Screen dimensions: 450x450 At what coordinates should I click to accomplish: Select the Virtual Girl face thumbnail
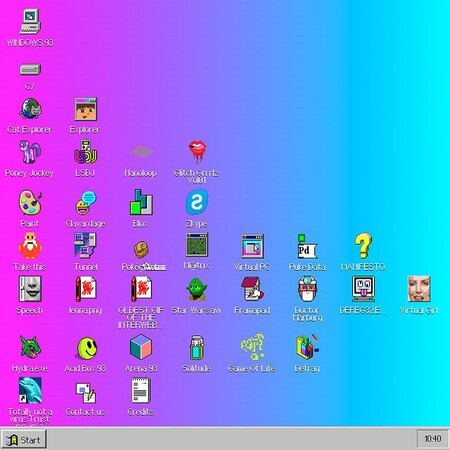[x=419, y=289]
